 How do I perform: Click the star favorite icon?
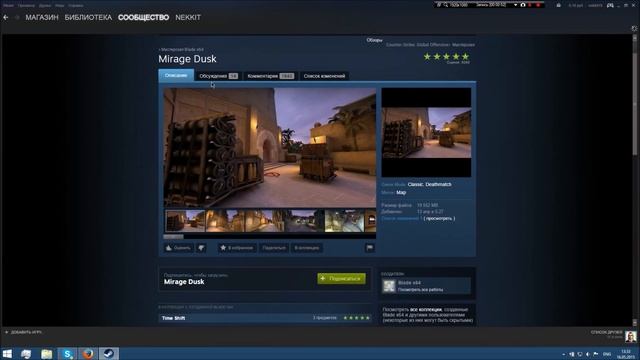pyautogui.click(x=223, y=248)
